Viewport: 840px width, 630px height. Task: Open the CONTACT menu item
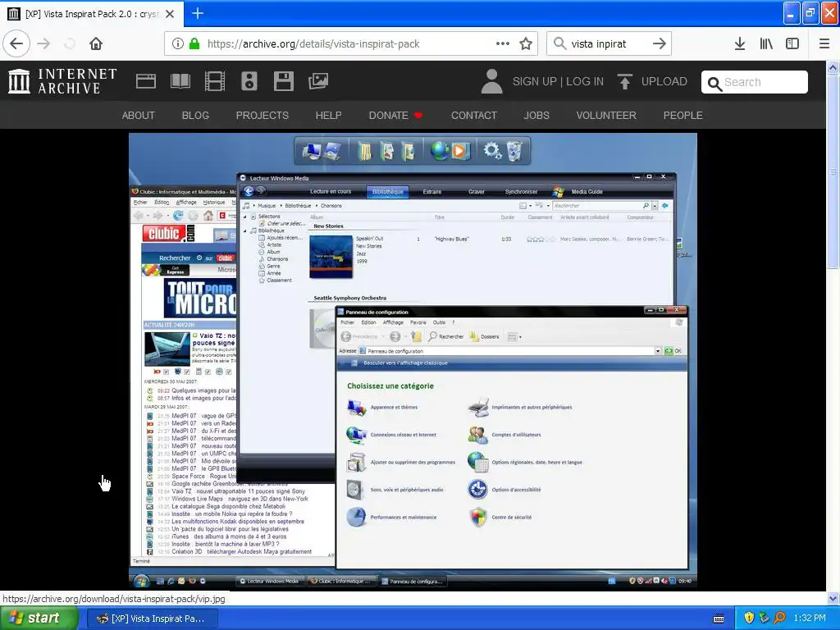[x=474, y=115]
